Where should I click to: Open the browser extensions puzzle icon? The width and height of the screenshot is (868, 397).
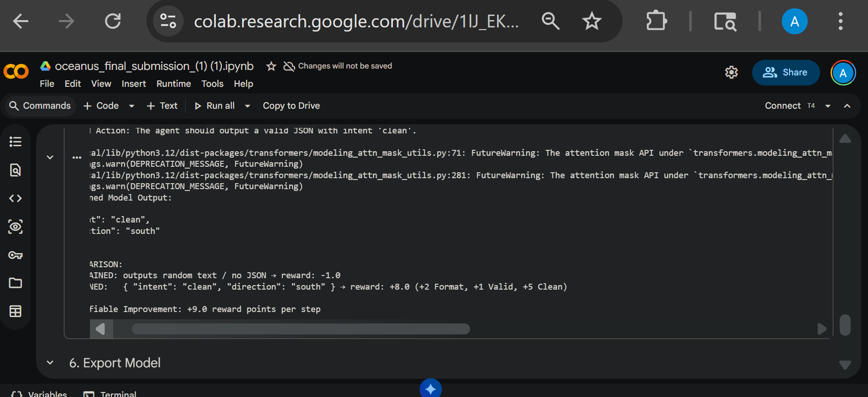point(656,21)
